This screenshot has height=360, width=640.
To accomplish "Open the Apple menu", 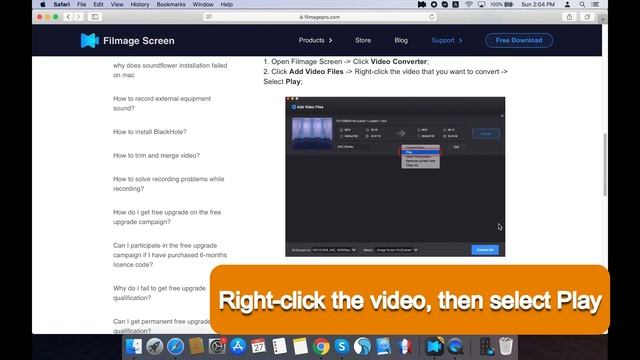I will [x=43, y=4].
